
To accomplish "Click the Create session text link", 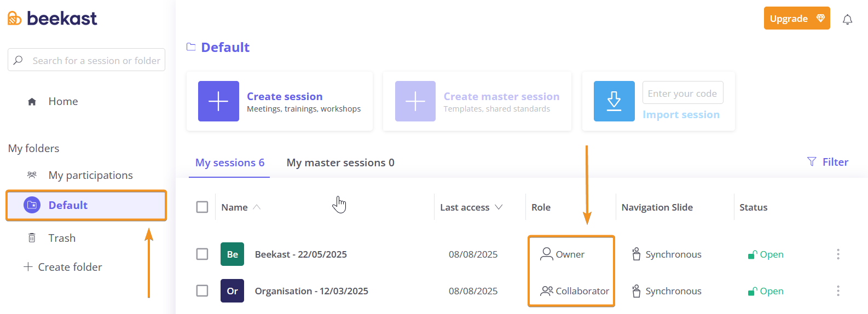I will click(x=285, y=96).
